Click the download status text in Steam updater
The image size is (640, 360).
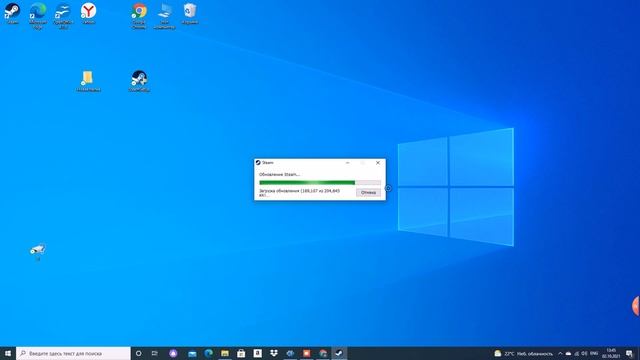click(x=300, y=193)
